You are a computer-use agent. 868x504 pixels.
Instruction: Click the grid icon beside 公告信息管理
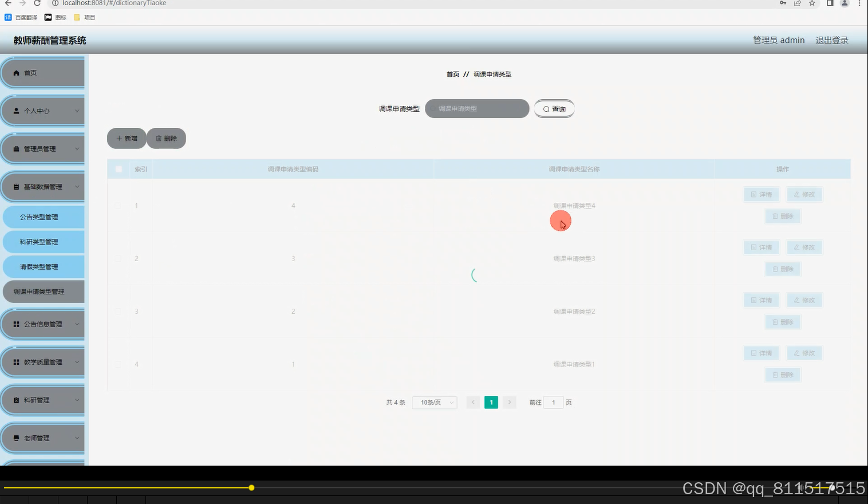click(17, 324)
